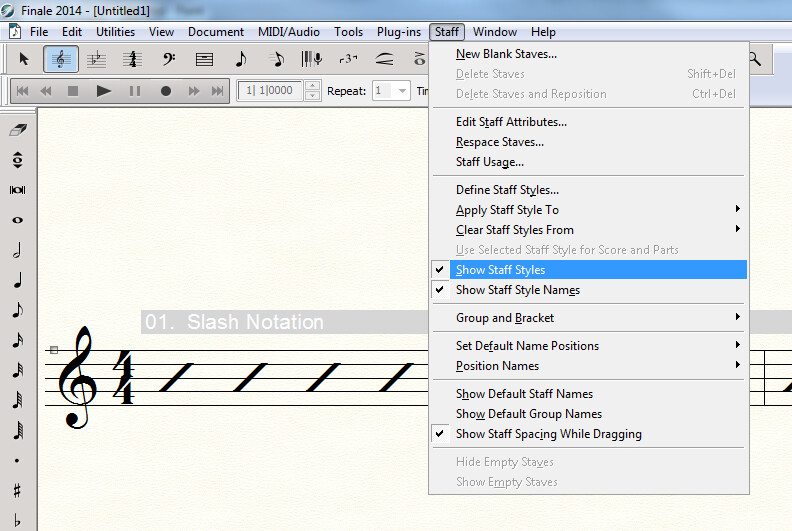Screen dimensions: 792x531
Task: Select the Staff tool treble clef icon
Action: (61, 60)
